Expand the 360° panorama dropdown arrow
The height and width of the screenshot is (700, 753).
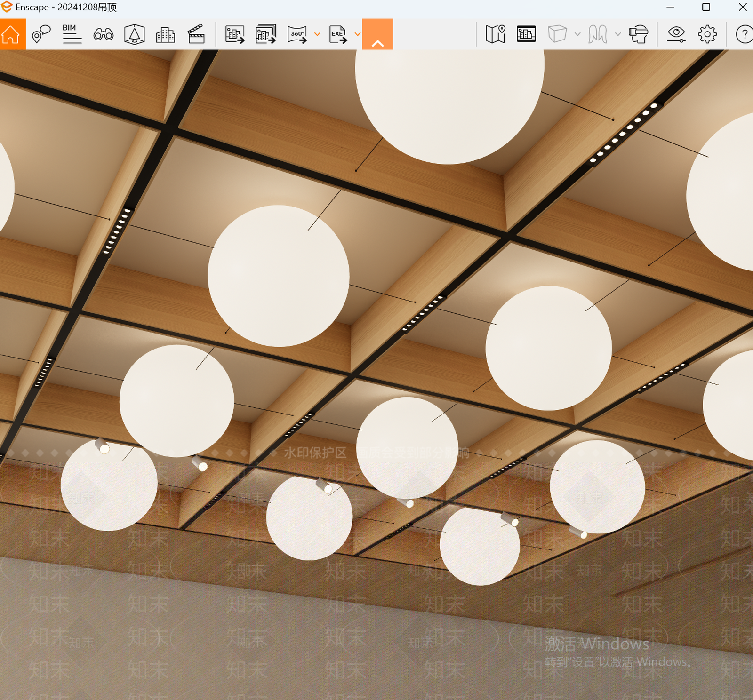tap(317, 34)
